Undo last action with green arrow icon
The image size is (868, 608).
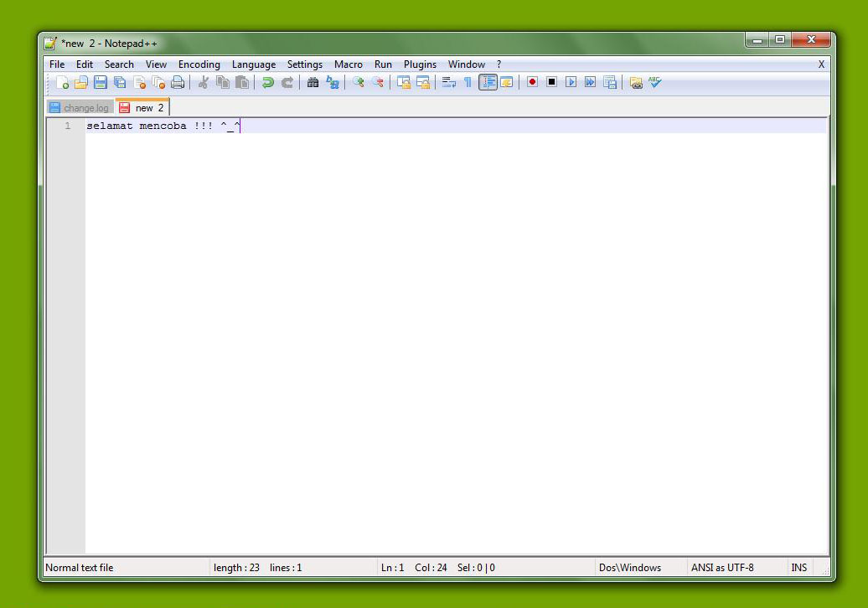coord(268,82)
